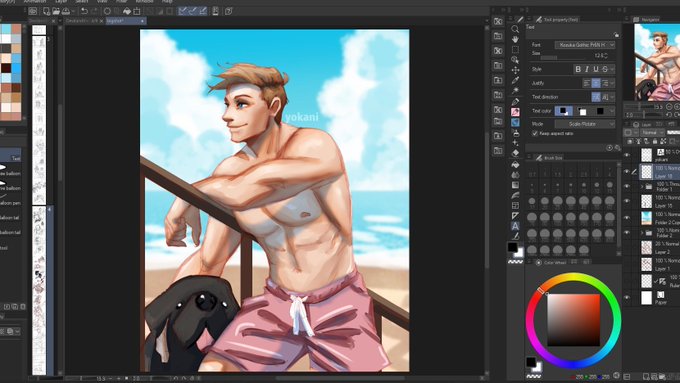
Task: Click the Scale/Rotate transform icon in command bar
Action: click(x=137, y=11)
